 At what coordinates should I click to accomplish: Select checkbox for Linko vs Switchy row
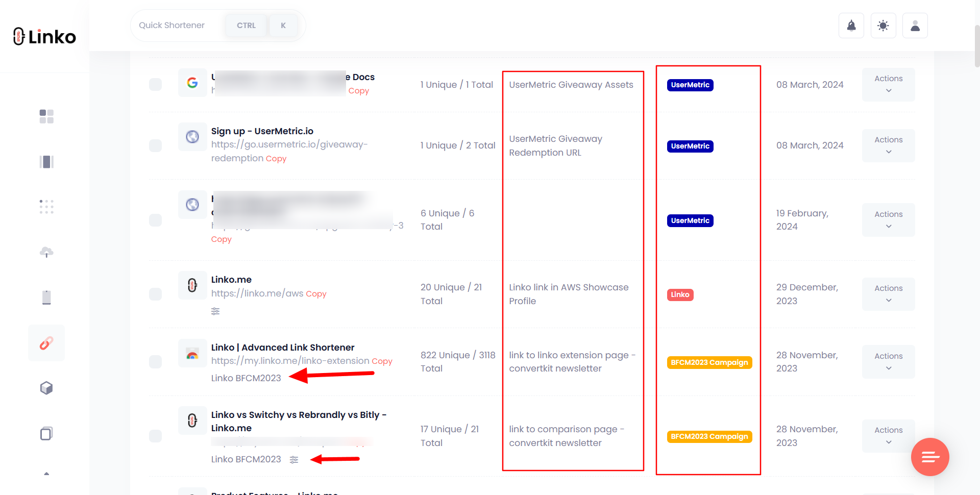click(155, 436)
